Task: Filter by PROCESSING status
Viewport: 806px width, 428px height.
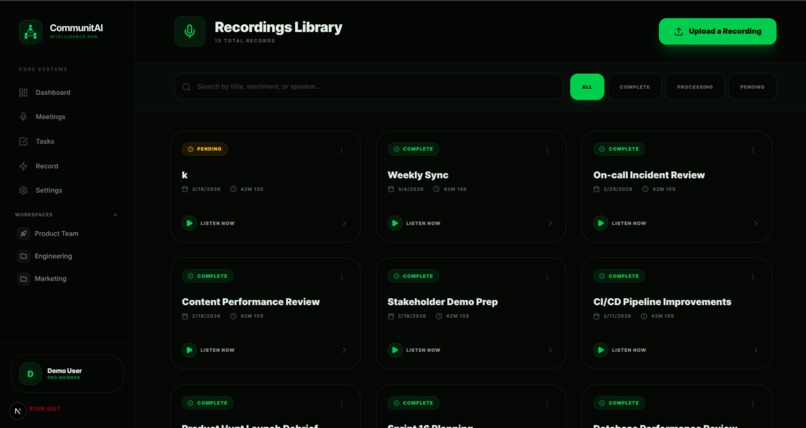Action: pos(694,87)
